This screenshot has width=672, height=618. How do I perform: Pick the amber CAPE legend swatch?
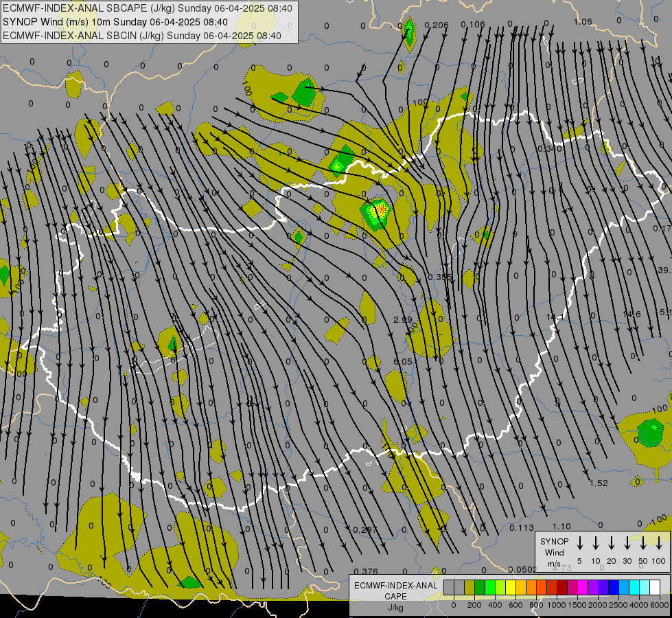coord(521,588)
